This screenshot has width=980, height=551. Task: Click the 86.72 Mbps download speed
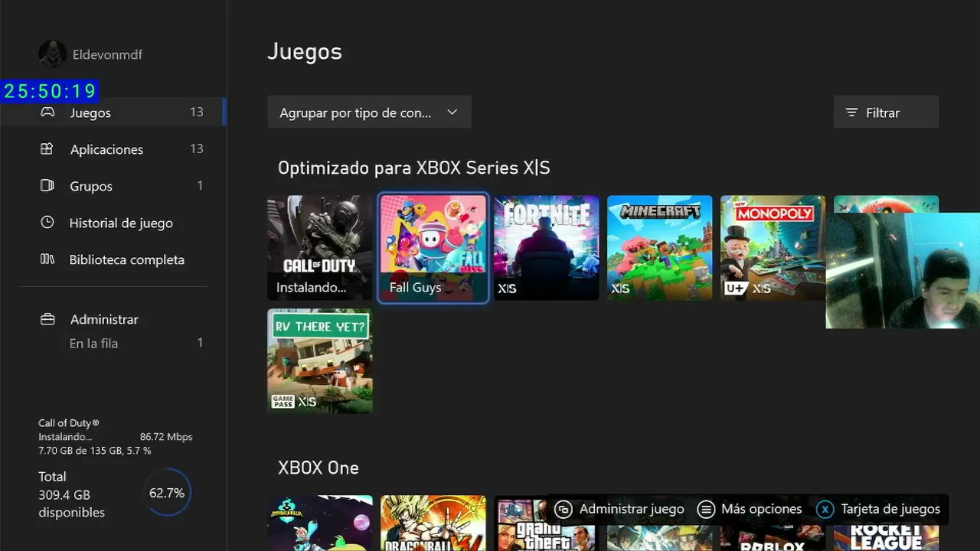pyautogui.click(x=166, y=437)
